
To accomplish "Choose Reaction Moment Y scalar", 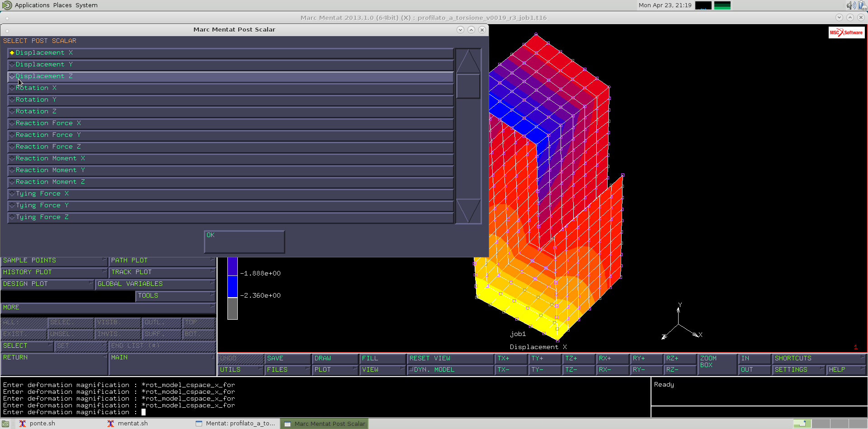I will point(231,171).
